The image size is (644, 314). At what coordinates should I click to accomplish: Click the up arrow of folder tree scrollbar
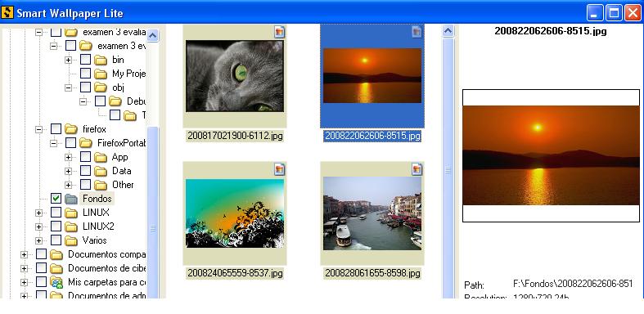(x=152, y=35)
